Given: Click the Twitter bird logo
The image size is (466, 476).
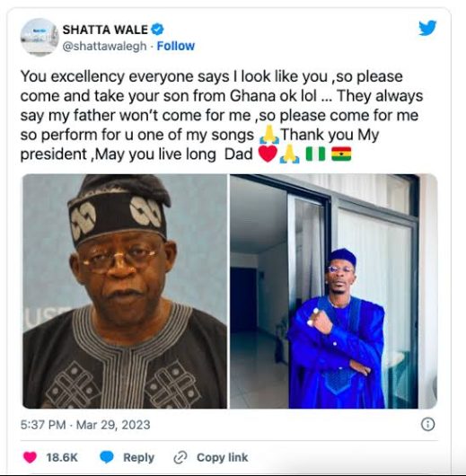Looking at the screenshot, I should coord(427,28).
